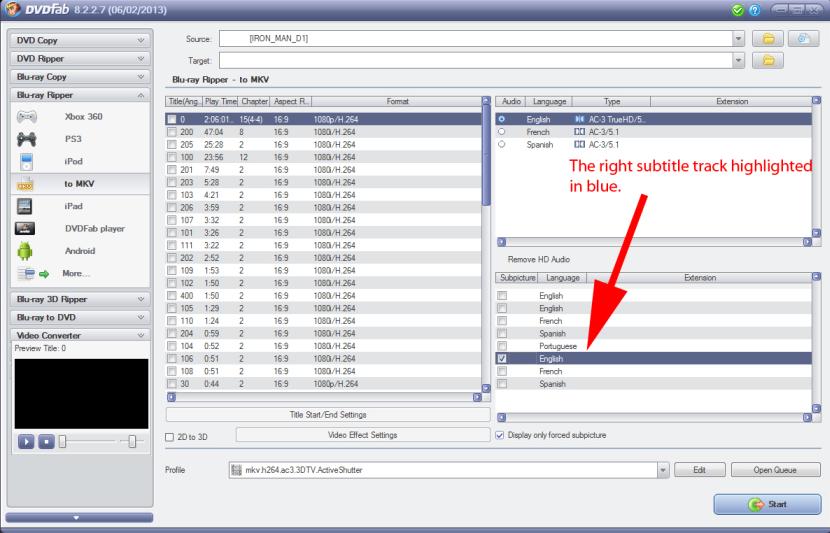Screen dimensions: 830x533
Task: Click the Open Queue button
Action: point(775,470)
